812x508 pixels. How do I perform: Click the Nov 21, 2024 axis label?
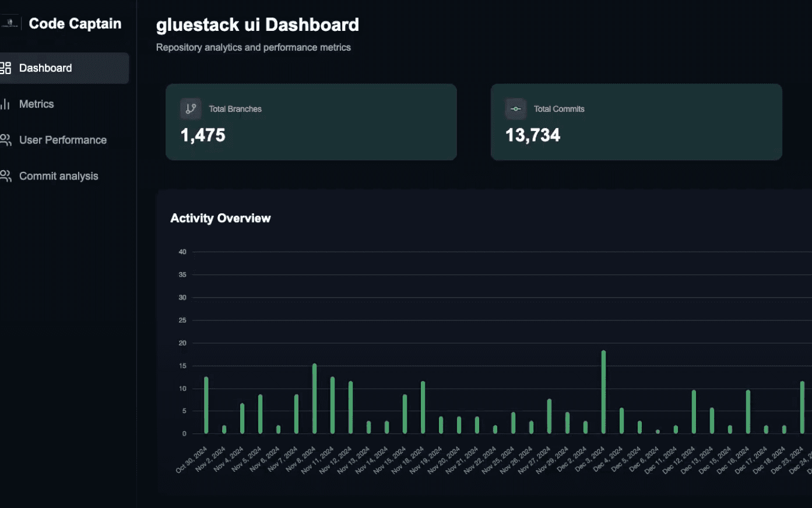[462, 460]
